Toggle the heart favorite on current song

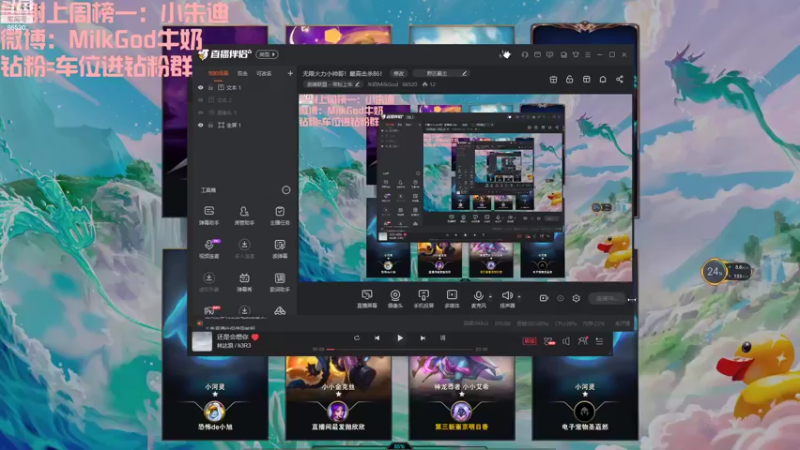pyautogui.click(x=255, y=337)
